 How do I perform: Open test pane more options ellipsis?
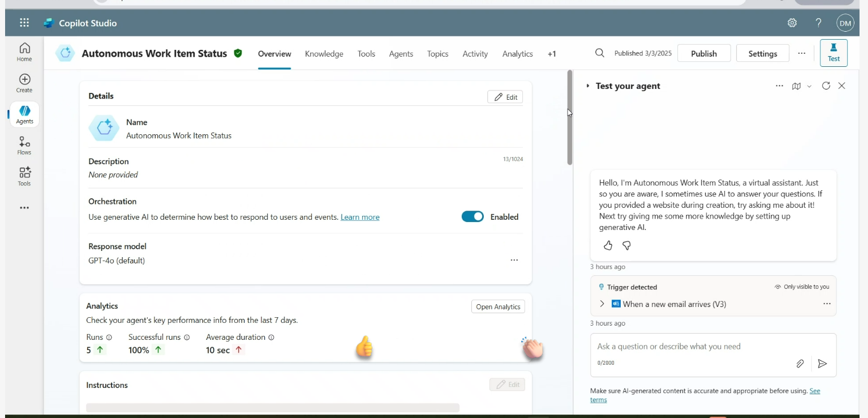779,86
